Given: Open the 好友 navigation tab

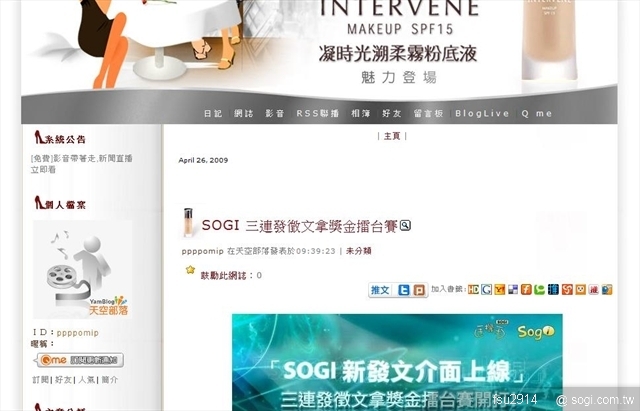Looking at the screenshot, I should click(392, 113).
